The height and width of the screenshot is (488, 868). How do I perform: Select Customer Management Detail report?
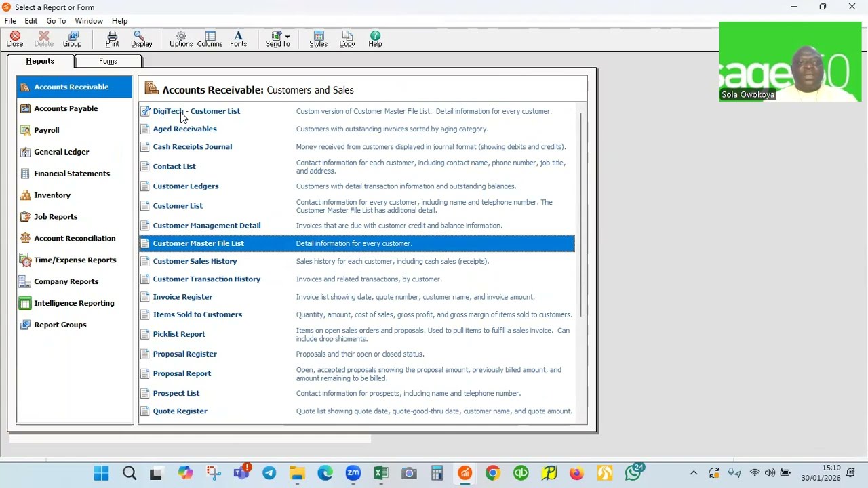point(207,226)
